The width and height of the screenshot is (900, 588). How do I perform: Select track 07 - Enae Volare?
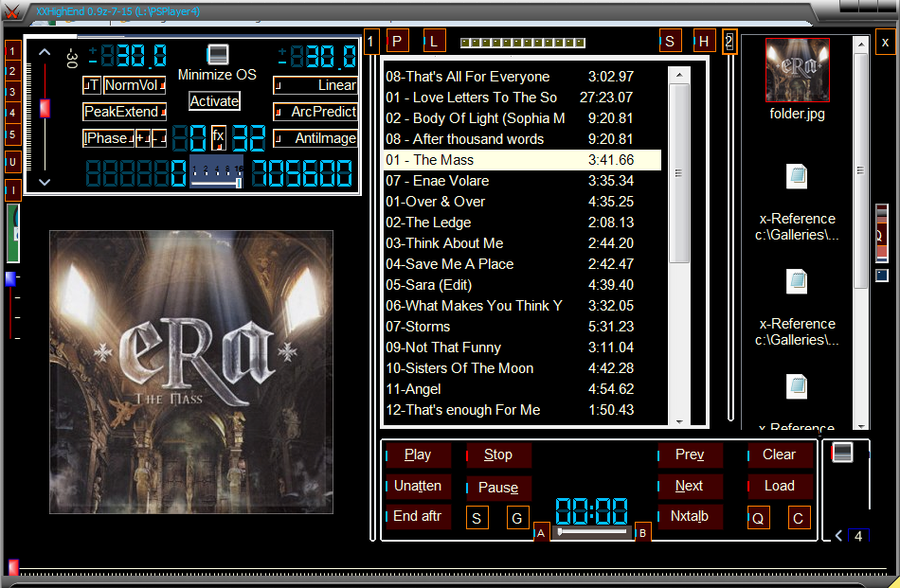(522, 181)
